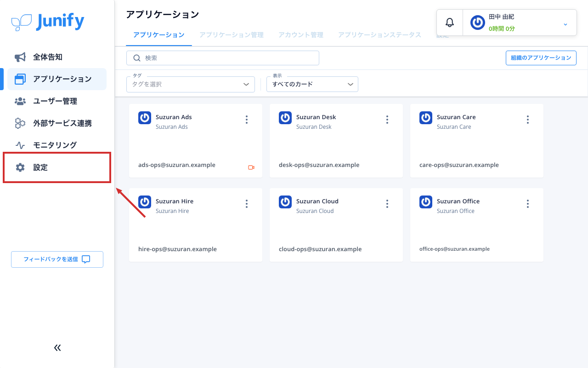Open モニタリング in the sidebar

[57, 145]
